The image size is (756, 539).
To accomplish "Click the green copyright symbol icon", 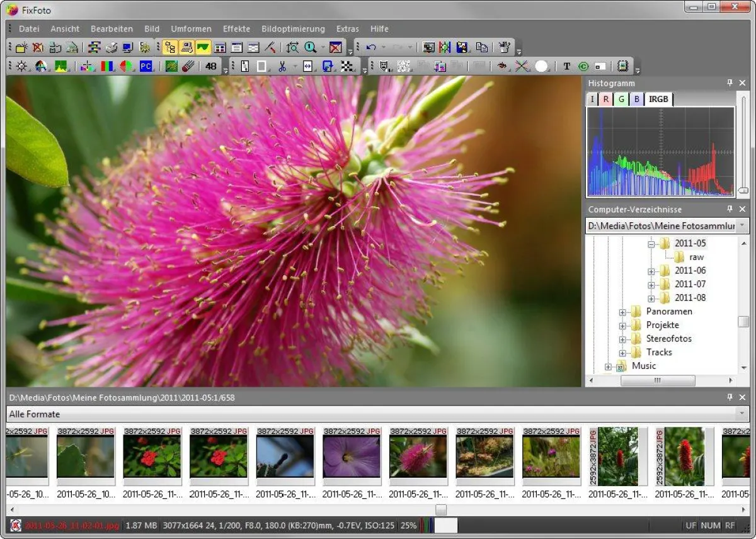I will click(583, 66).
